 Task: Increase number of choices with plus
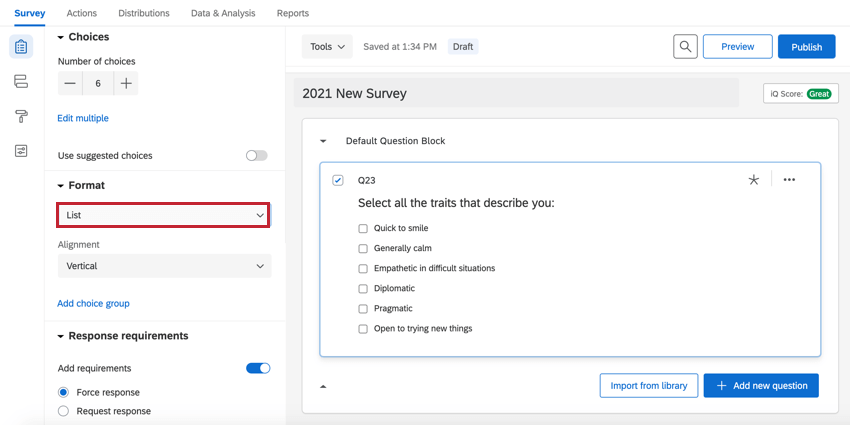126,84
